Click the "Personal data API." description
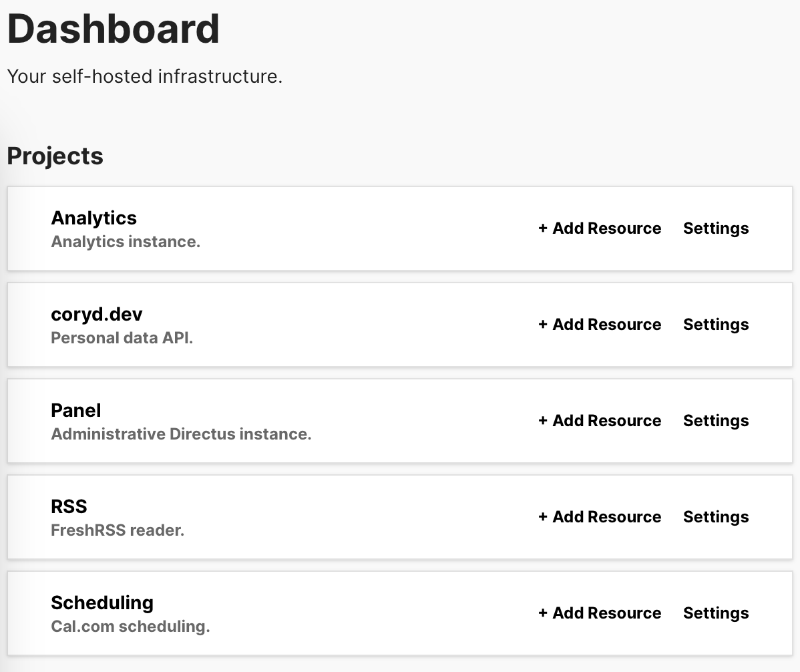 (x=122, y=338)
